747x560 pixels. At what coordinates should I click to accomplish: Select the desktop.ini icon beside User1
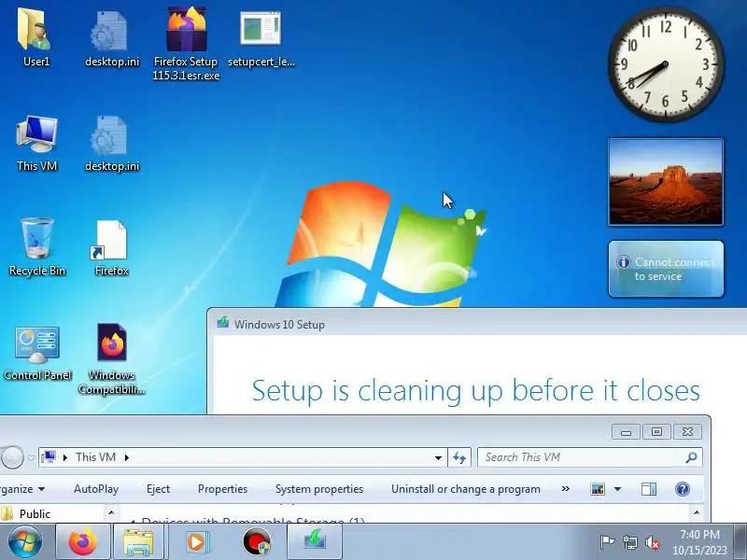point(111,37)
